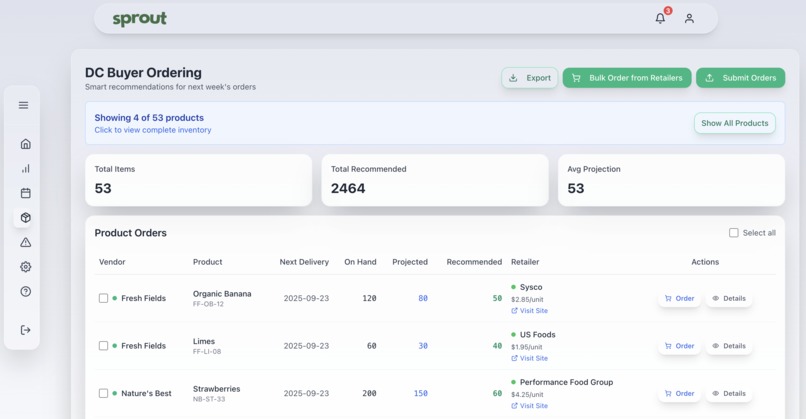Visit Site link for Sysco

[529, 311]
